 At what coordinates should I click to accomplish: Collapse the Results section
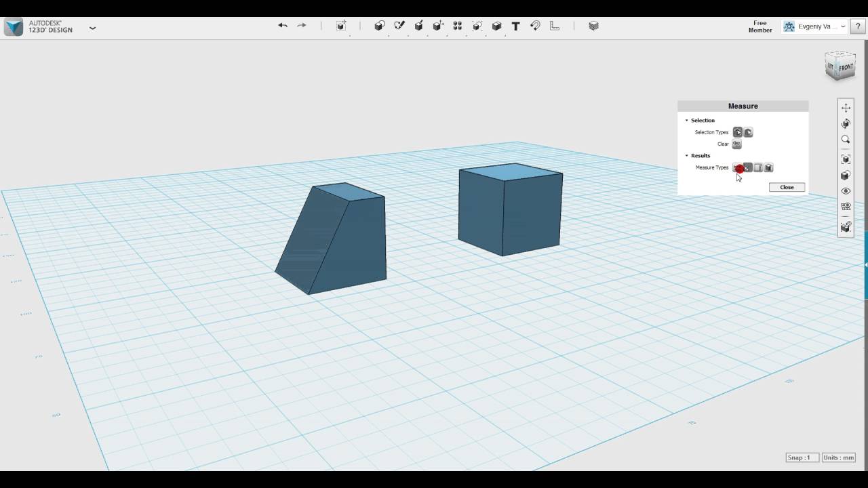(x=686, y=156)
